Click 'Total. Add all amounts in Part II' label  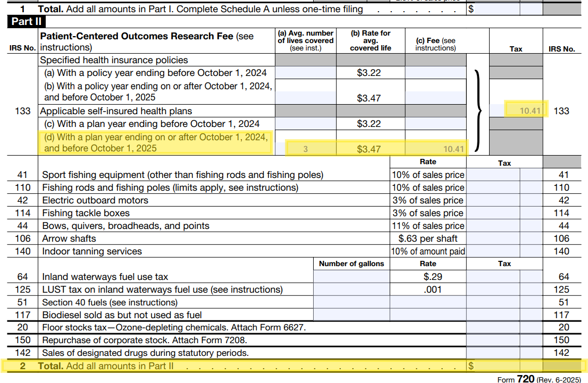pyautogui.click(x=106, y=366)
